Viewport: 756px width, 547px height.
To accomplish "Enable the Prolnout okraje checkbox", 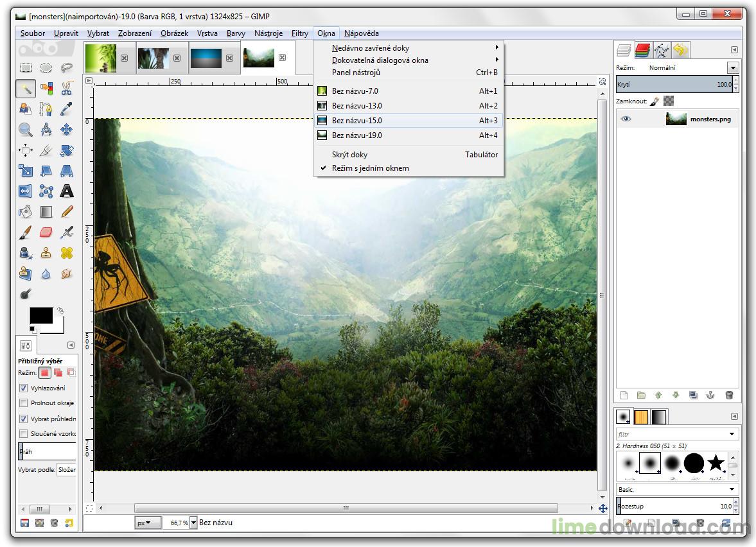I will (24, 403).
